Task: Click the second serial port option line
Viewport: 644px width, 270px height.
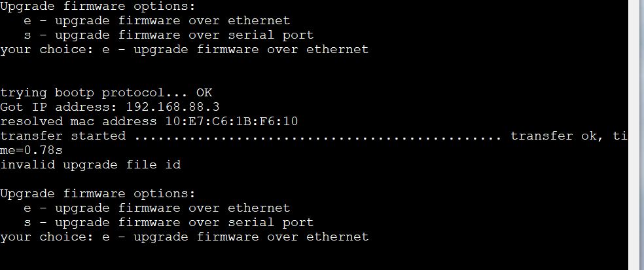Action: coord(169,223)
